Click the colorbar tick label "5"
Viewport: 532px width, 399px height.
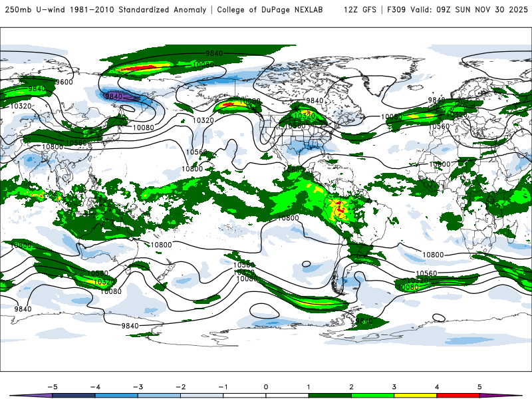(479, 387)
